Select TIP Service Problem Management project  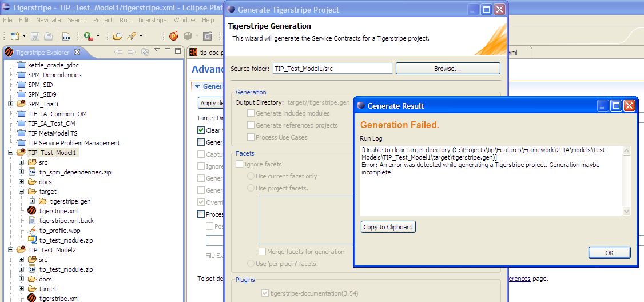pyautogui.click(x=74, y=143)
